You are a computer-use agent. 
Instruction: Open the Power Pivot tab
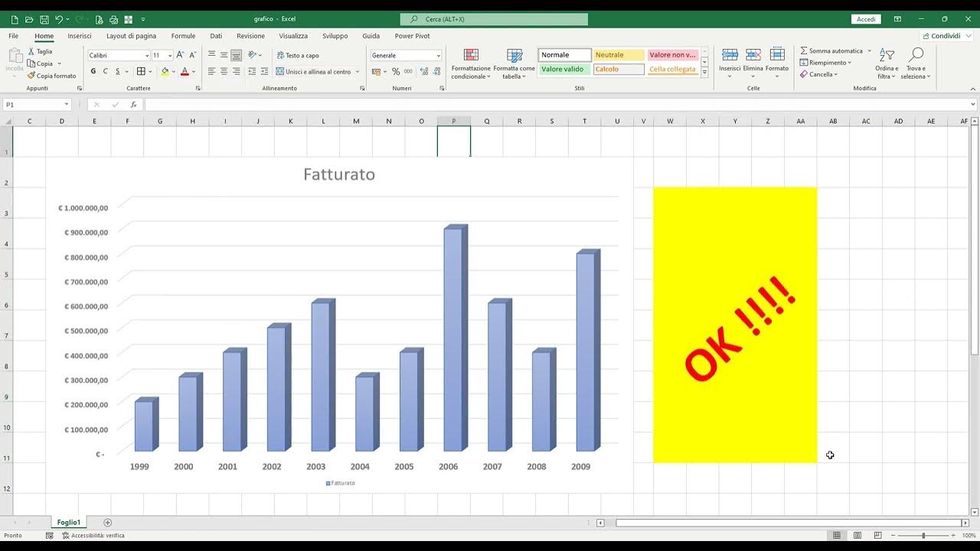(412, 36)
